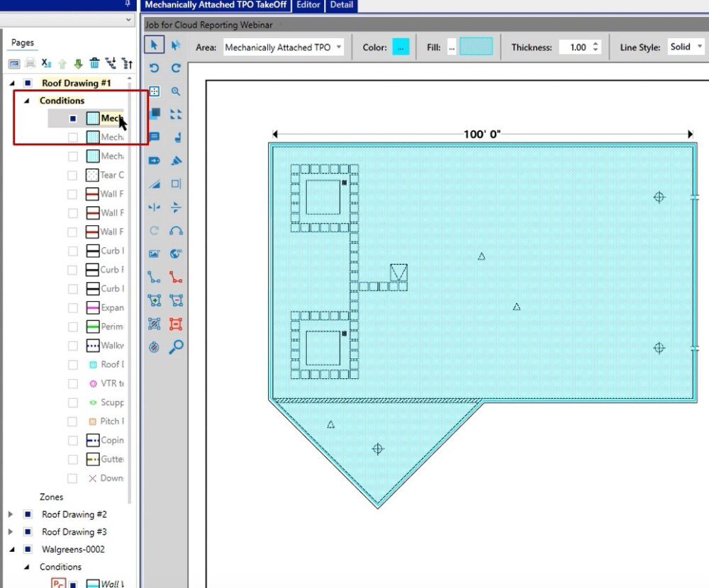Select the arrow pointer tool
Screen dimensions: 709x588
point(155,45)
